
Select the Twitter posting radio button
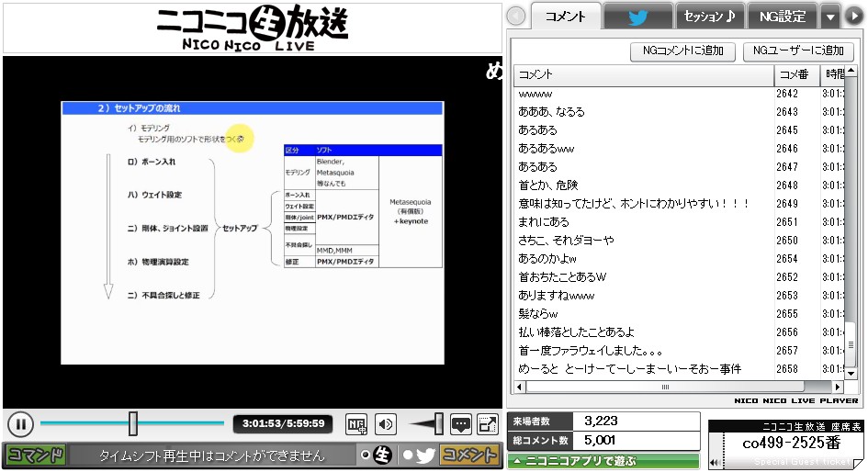408,455
